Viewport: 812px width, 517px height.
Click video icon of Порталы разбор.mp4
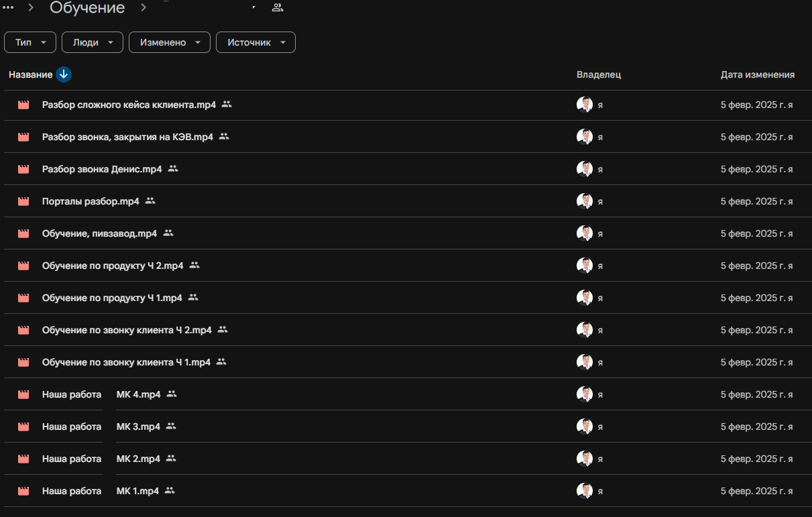tap(23, 201)
